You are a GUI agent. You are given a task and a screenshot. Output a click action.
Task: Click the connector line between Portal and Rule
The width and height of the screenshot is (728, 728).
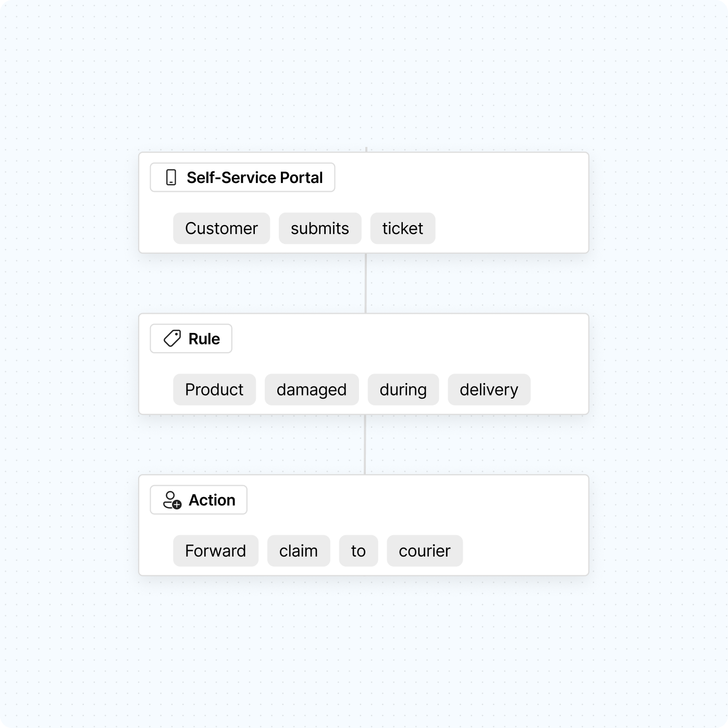366,283
